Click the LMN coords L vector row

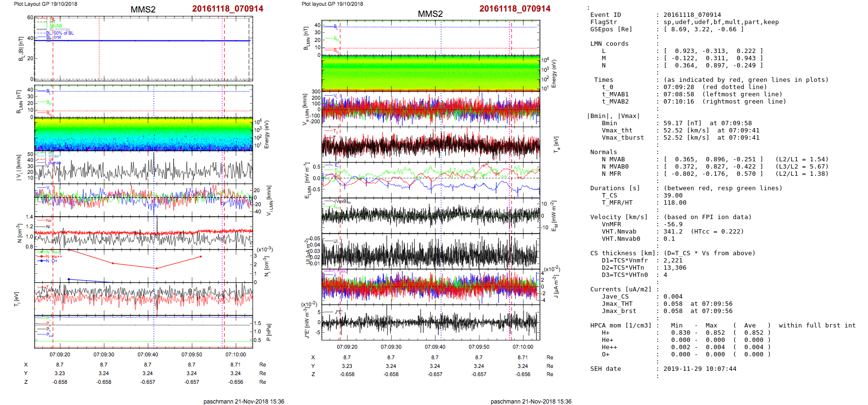pyautogui.click(x=712, y=51)
